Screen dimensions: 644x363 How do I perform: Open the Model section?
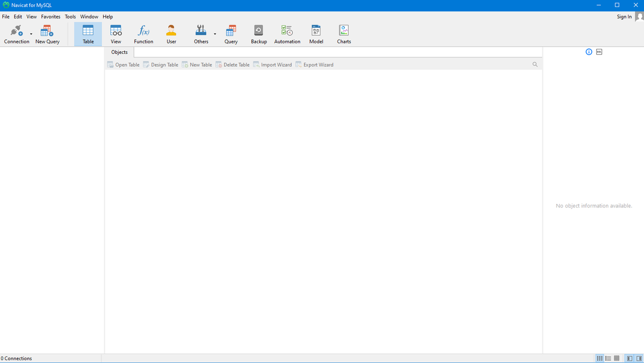pos(316,34)
